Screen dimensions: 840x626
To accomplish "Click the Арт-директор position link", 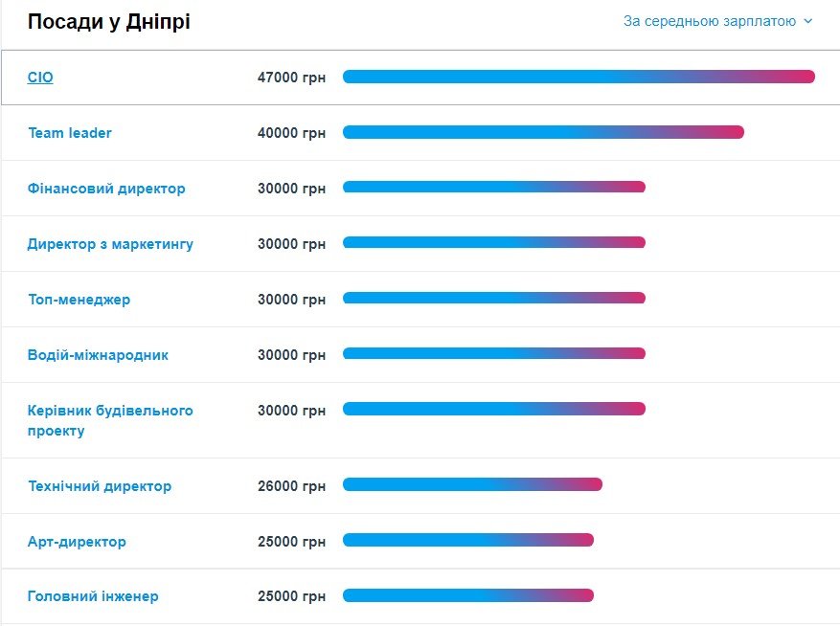I will point(77,542).
